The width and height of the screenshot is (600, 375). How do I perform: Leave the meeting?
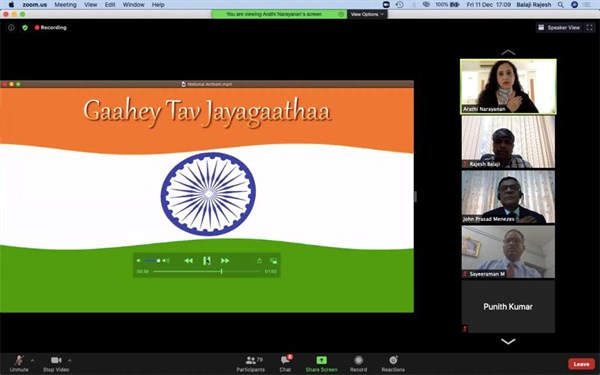pyautogui.click(x=581, y=364)
